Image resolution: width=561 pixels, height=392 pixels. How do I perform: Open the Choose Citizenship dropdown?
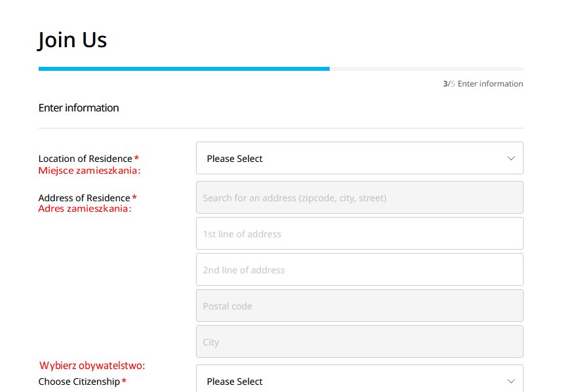click(x=360, y=379)
